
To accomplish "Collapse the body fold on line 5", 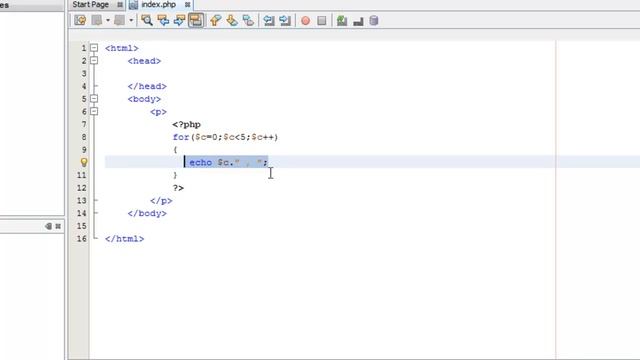I will (94, 98).
